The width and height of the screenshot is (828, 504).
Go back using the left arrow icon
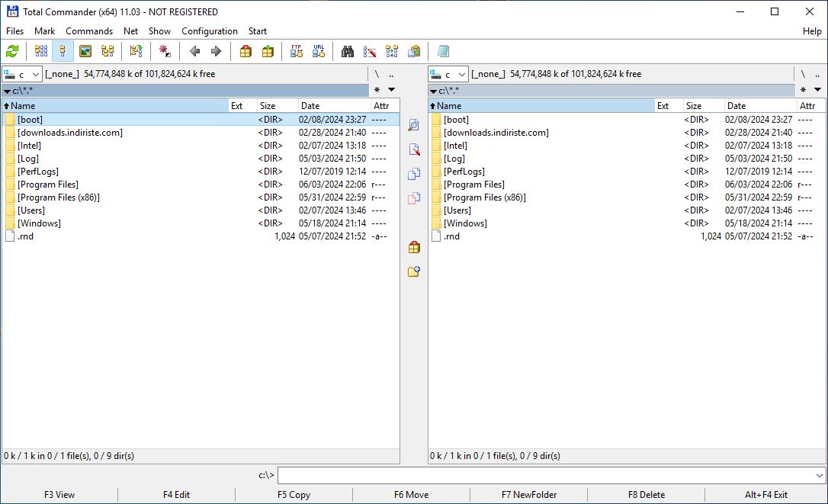[194, 51]
